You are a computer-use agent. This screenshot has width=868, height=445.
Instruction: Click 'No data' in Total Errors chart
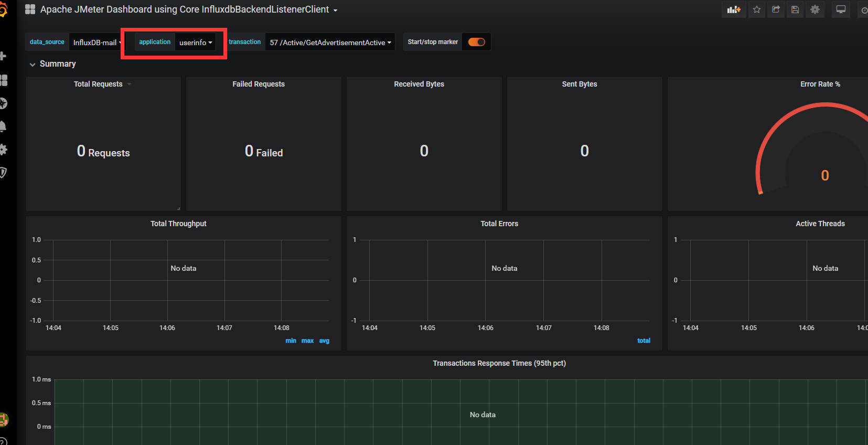pyautogui.click(x=505, y=268)
